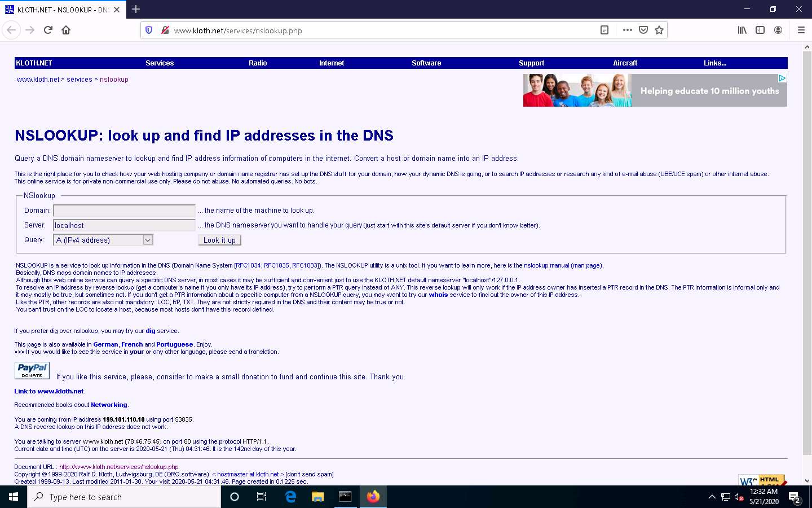Launch Microsoft Edge from taskbar
This screenshot has height=508, width=812.
(290, 497)
